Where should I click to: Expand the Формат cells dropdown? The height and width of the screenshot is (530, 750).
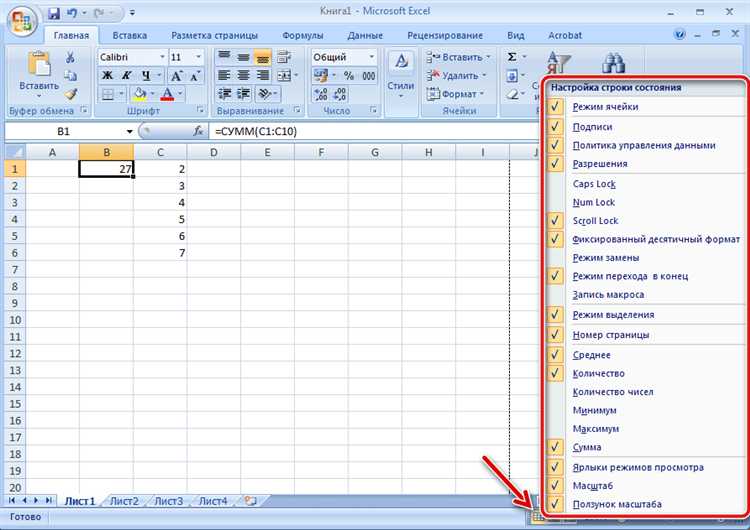pyautogui.click(x=482, y=94)
